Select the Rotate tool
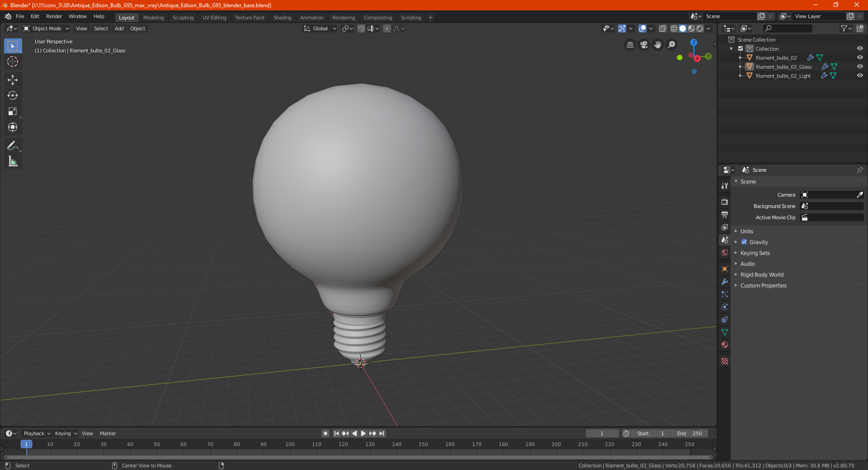This screenshot has height=470, width=868. coord(13,95)
